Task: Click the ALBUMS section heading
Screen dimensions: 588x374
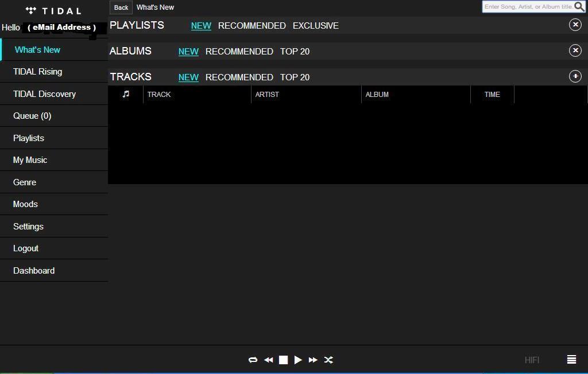Action: pos(130,51)
